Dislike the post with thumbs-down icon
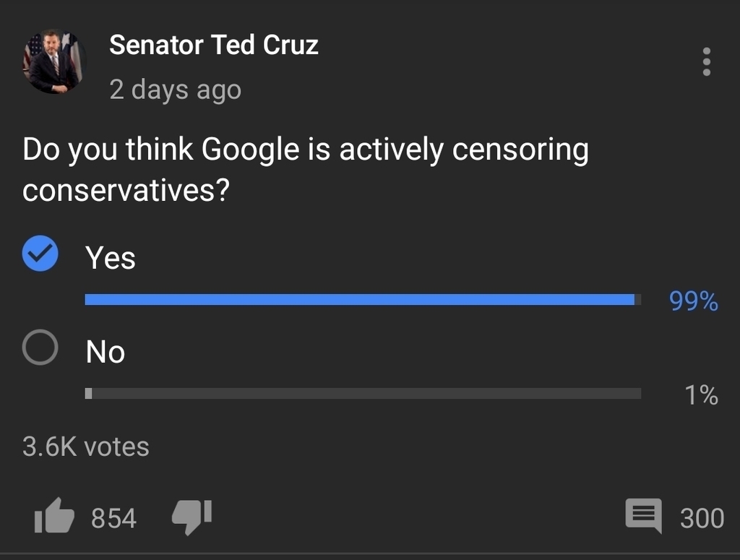 [x=192, y=517]
